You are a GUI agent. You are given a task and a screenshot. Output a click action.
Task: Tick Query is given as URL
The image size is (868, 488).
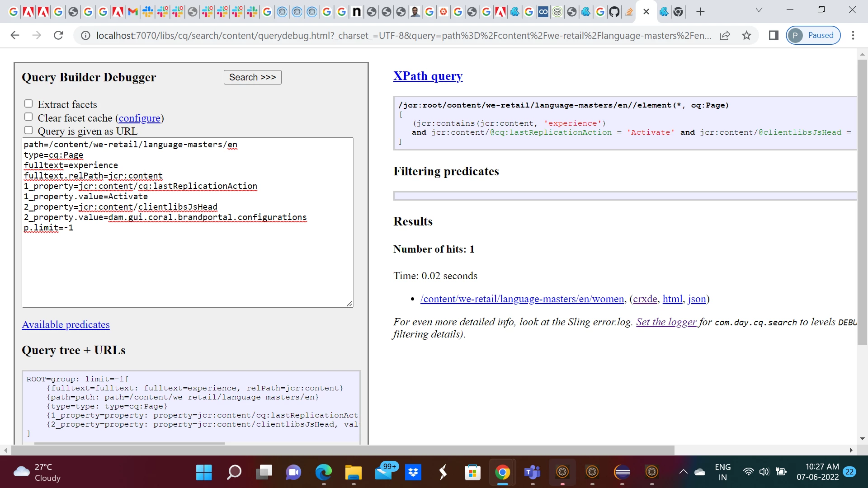[28, 131]
